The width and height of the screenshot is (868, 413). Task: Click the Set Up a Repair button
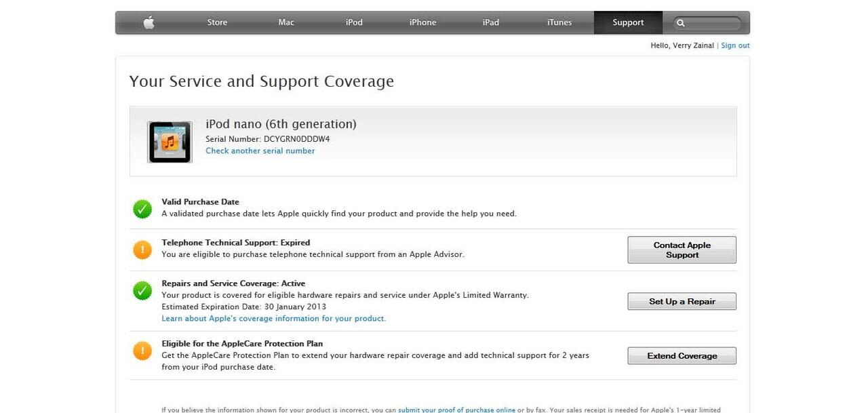tap(682, 301)
